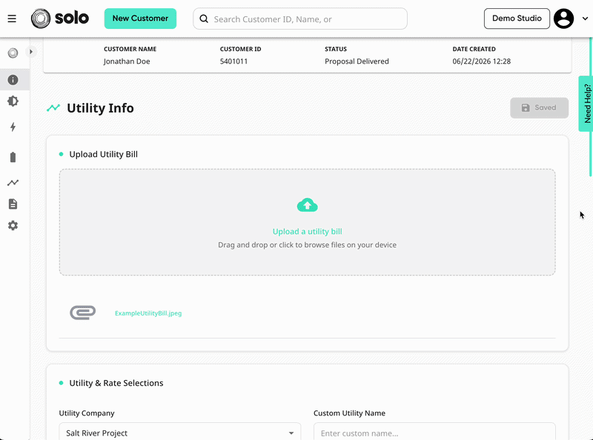The height and width of the screenshot is (440, 593).
Task: Click the paperclip attachment icon
Action: [x=83, y=313]
